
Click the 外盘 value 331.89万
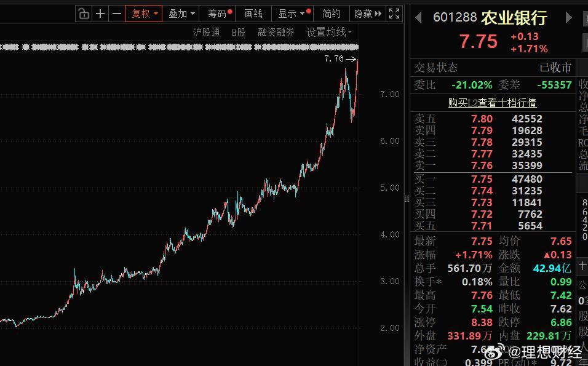[x=470, y=336]
